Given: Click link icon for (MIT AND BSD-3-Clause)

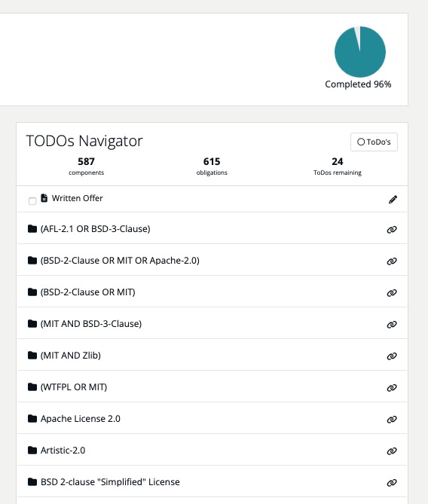Looking at the screenshot, I should [392, 324].
